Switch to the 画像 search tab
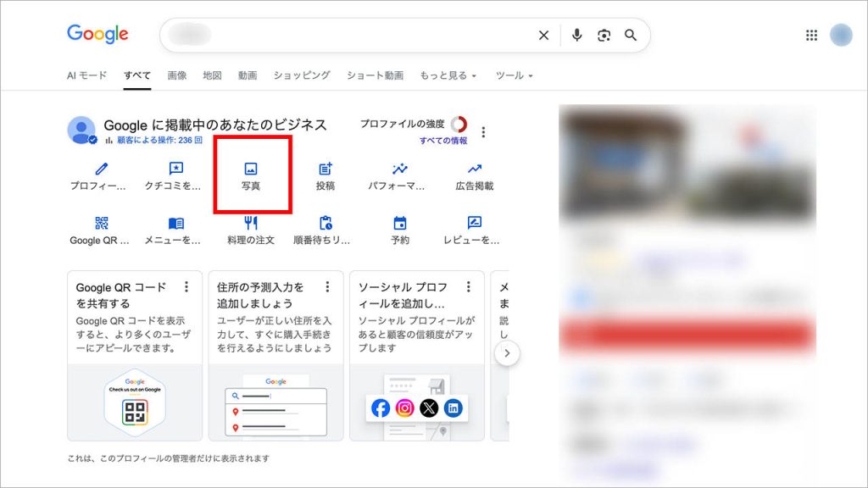Image resolution: width=868 pixels, height=488 pixels. pyautogui.click(x=176, y=75)
